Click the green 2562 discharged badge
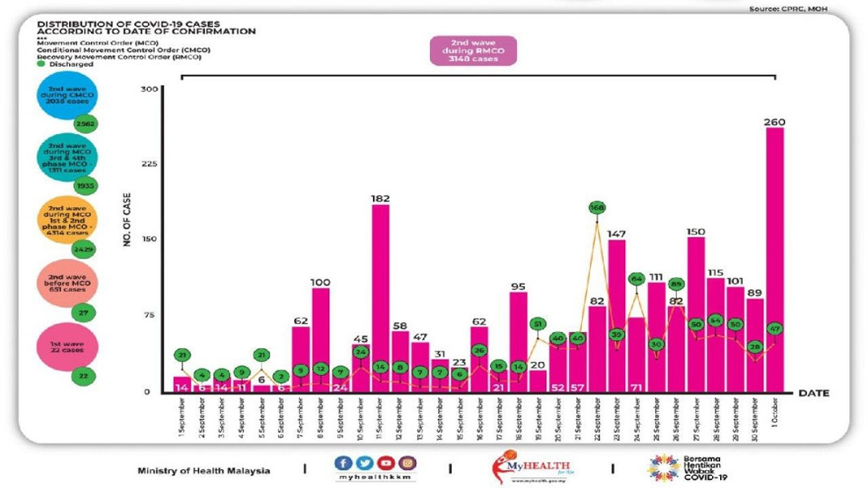 pyautogui.click(x=85, y=124)
